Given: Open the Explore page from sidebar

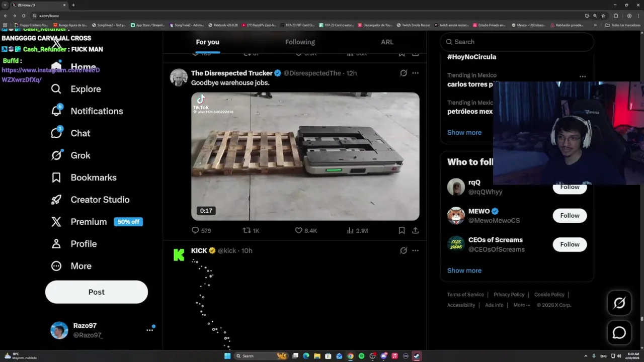Looking at the screenshot, I should point(75,89).
